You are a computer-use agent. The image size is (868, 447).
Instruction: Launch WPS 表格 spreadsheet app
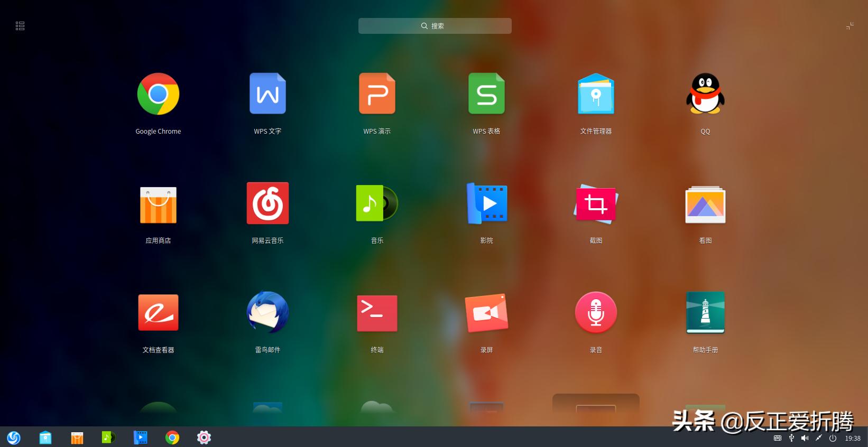486,94
